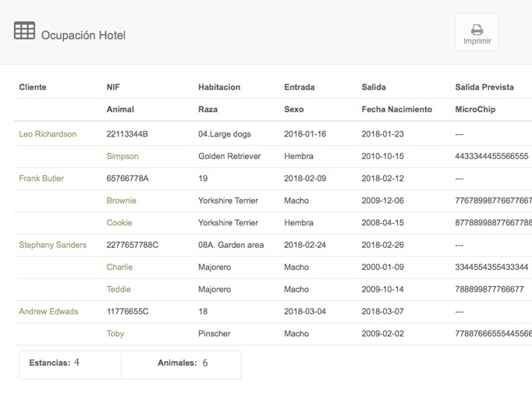Click the Cliente column header
Screen dimensions: 532x404
33,87
